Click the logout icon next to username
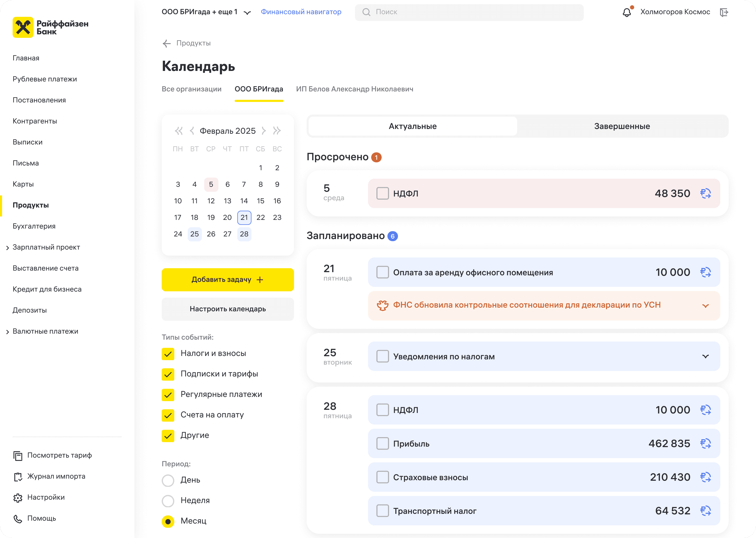This screenshot has height=538, width=756. (x=724, y=13)
